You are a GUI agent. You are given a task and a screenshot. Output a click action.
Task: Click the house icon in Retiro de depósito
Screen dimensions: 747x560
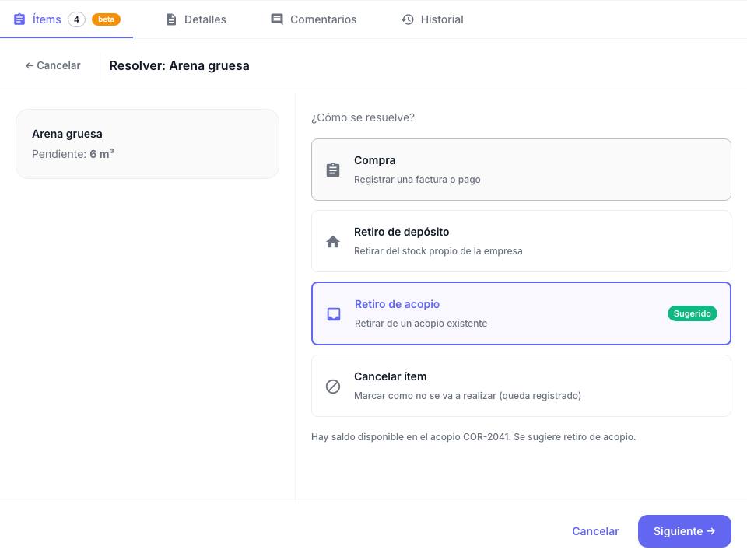(x=333, y=241)
